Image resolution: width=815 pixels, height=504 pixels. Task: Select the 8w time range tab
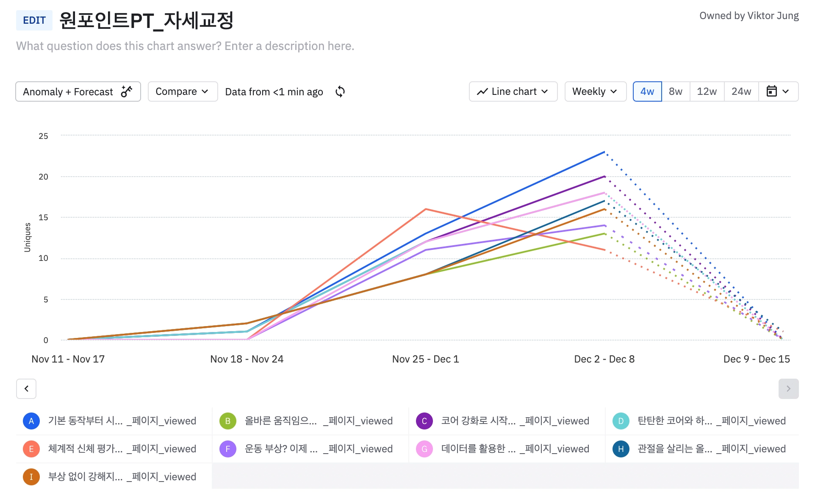[675, 91]
